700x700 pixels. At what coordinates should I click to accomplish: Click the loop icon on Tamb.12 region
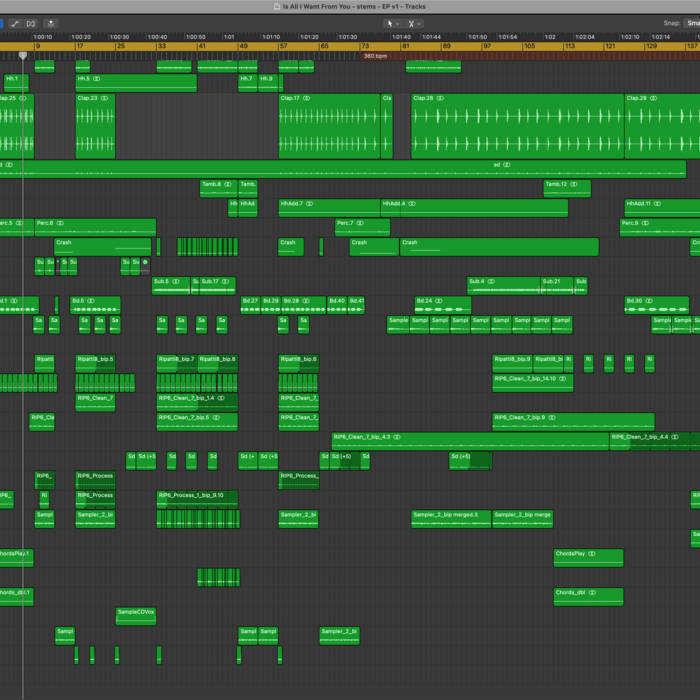point(574,184)
